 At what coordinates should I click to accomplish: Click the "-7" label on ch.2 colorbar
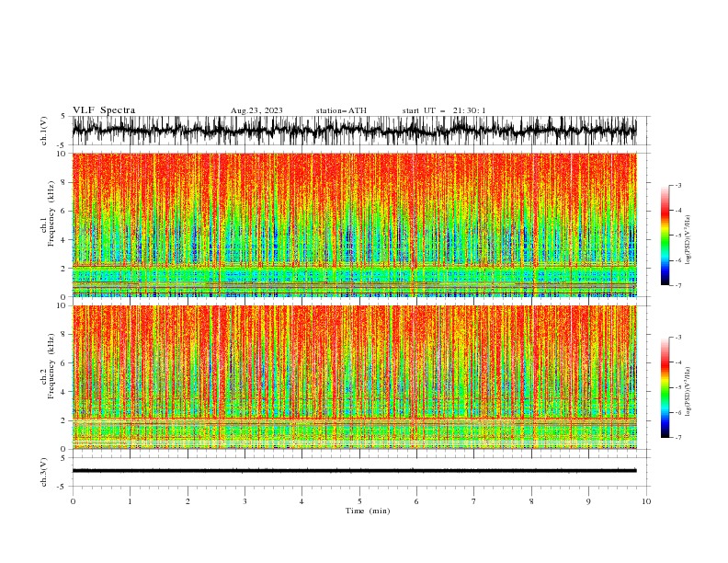(678, 437)
